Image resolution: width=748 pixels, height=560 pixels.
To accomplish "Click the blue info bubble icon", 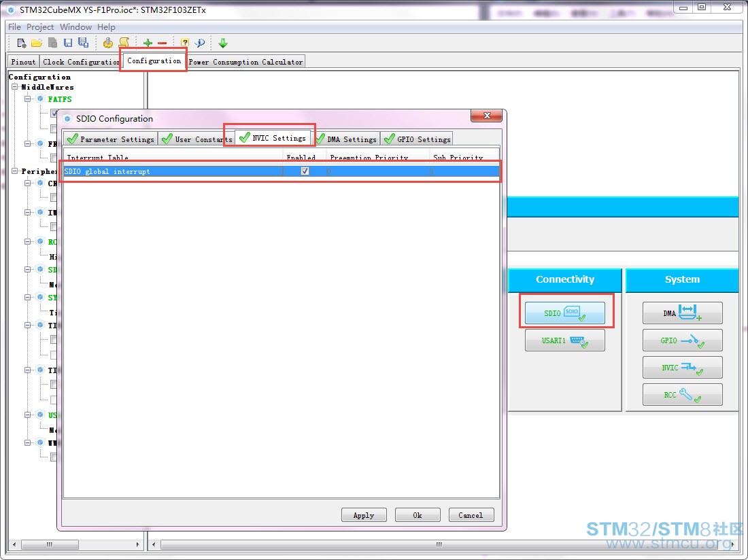I will pos(200,43).
